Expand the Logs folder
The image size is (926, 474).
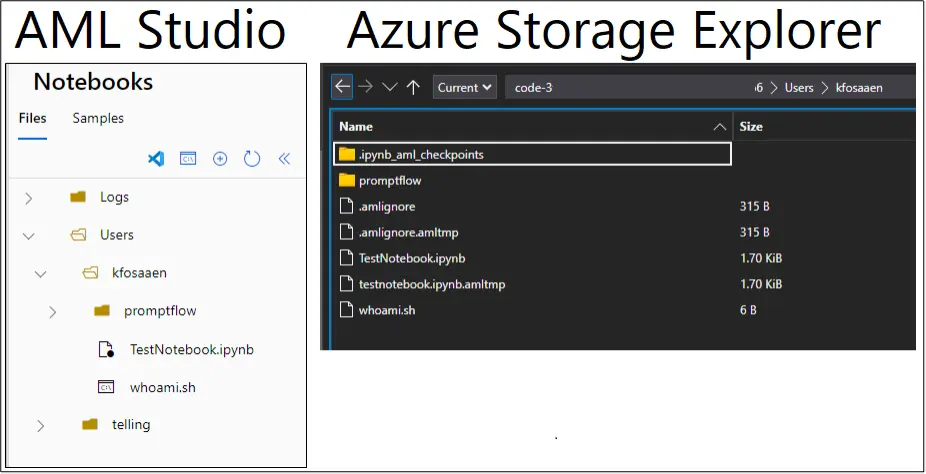coord(29,198)
